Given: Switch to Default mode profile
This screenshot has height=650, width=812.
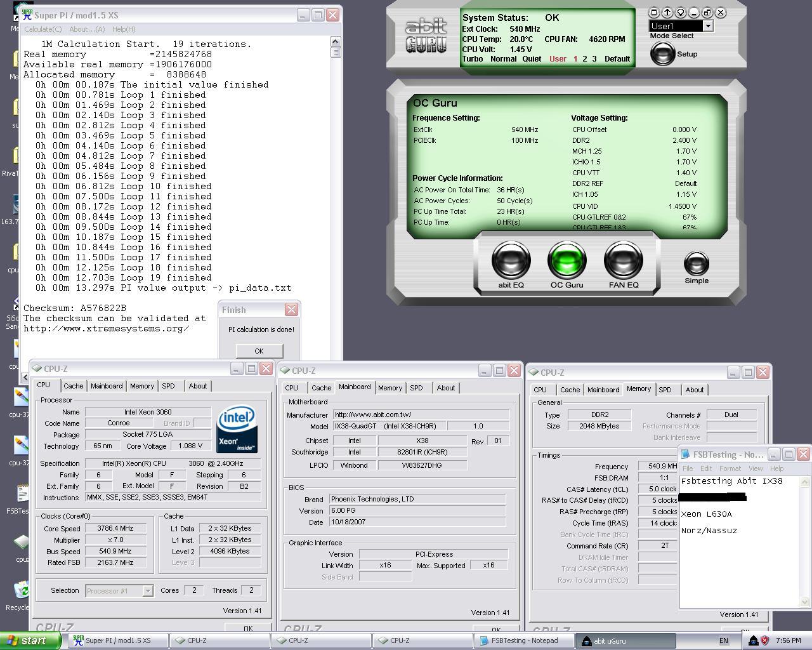Looking at the screenshot, I should 617,59.
